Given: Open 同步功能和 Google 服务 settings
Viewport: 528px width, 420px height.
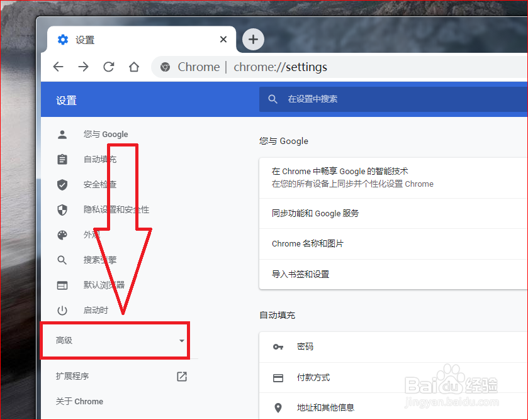Looking at the screenshot, I should point(393,214).
